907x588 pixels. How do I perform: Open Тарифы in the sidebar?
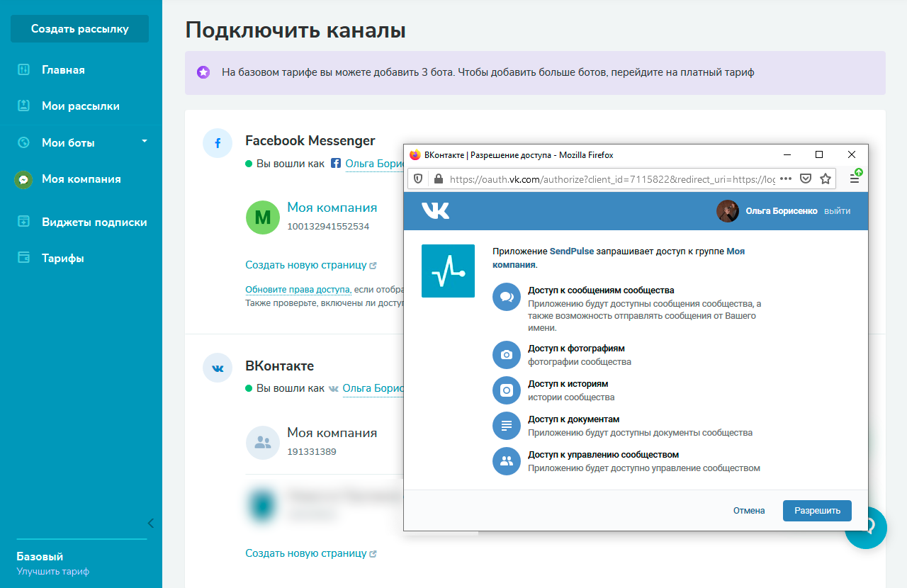pyautogui.click(x=63, y=259)
